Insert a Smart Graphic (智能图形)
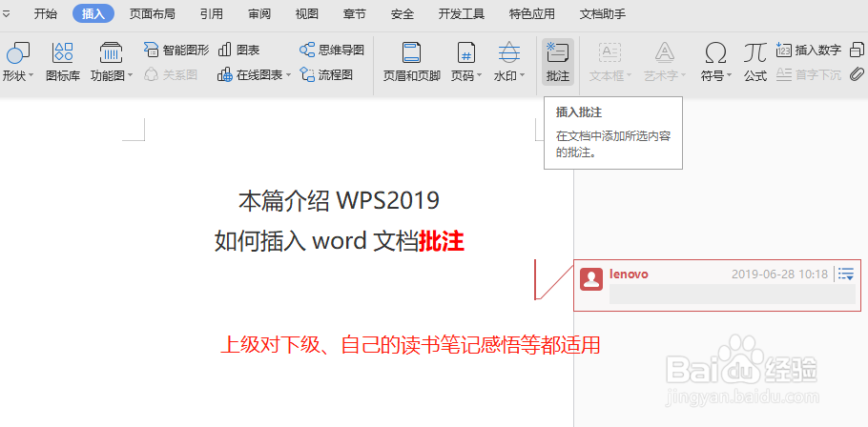The height and width of the screenshot is (427, 868). tap(176, 51)
